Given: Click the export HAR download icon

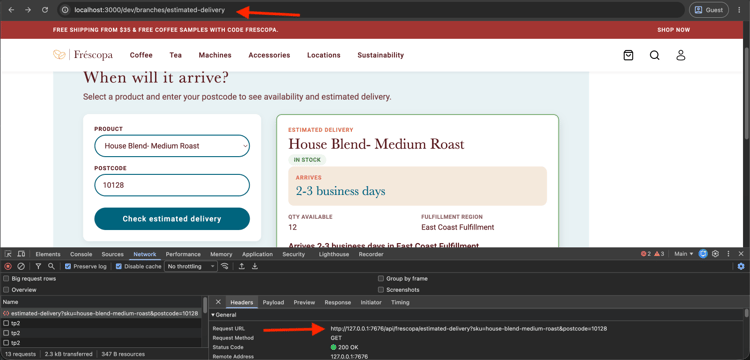Looking at the screenshot, I should tap(255, 266).
